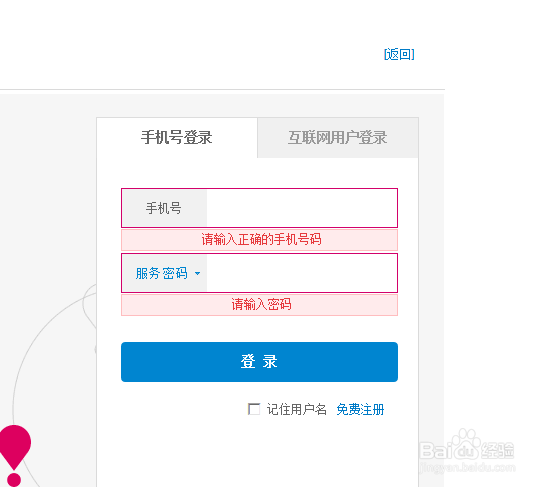
Task: Focus the 手机号 input field
Action: (302, 208)
